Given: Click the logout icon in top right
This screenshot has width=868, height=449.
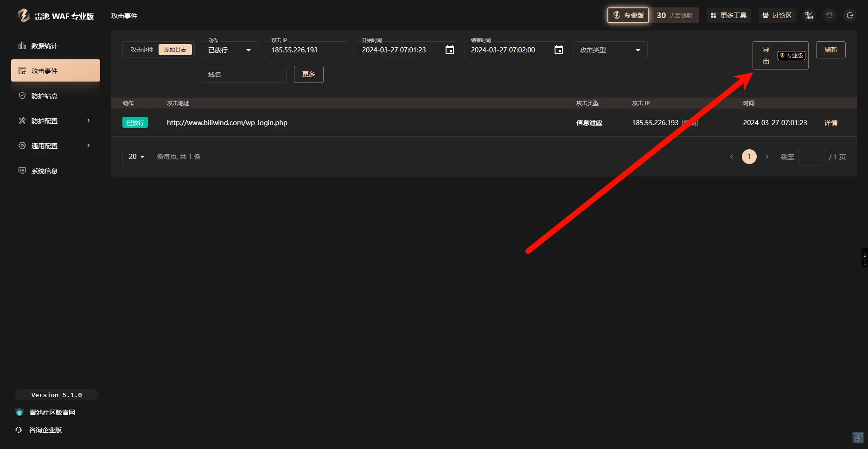Looking at the screenshot, I should (850, 15).
